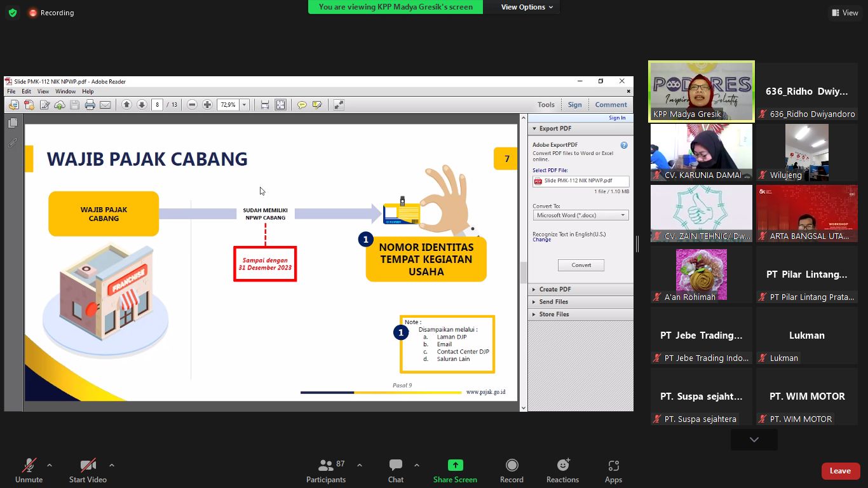Expand the View Options dropdown
The width and height of the screenshot is (868, 488).
click(527, 7)
